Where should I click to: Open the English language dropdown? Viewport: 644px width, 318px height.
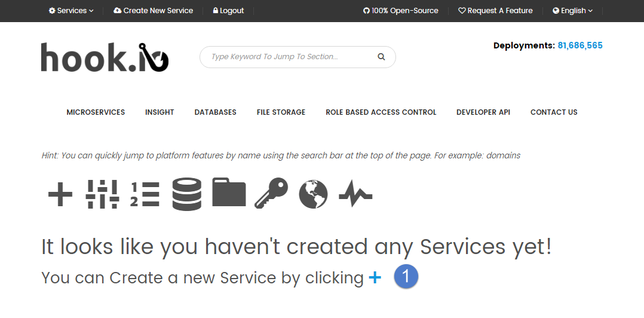click(x=572, y=11)
